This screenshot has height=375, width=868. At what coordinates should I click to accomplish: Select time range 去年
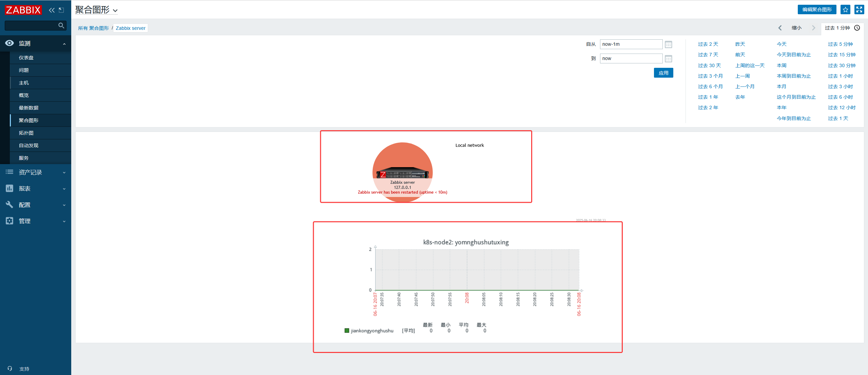740,97
